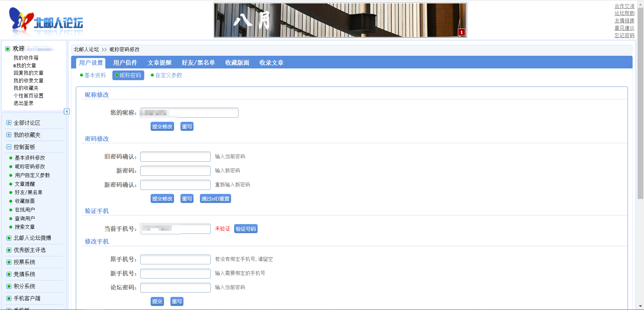Open 积分系统 in the sidebar
Image resolution: width=644 pixels, height=310 pixels.
click(x=24, y=286)
